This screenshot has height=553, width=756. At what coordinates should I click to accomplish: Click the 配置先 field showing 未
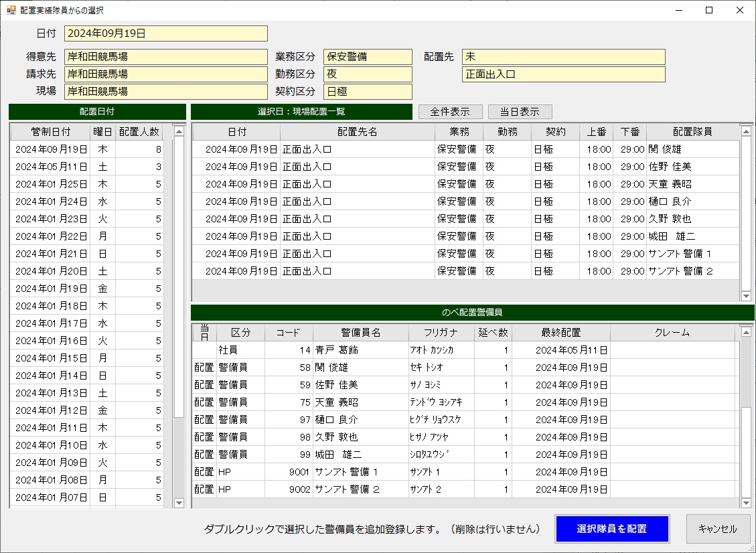pos(564,57)
